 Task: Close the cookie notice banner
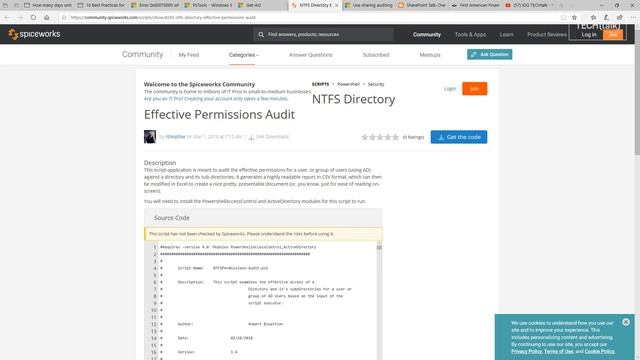coord(626,322)
